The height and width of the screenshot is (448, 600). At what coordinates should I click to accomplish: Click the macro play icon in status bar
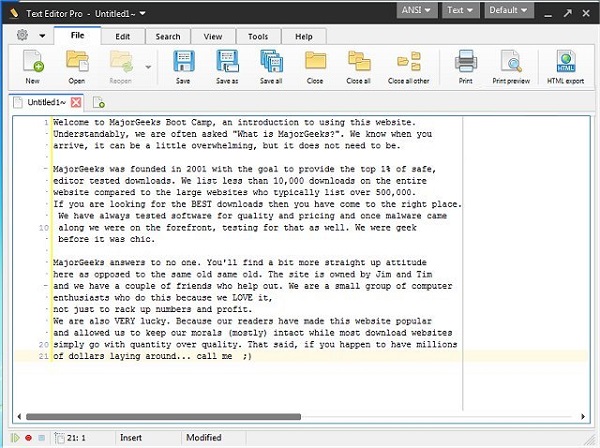15,438
